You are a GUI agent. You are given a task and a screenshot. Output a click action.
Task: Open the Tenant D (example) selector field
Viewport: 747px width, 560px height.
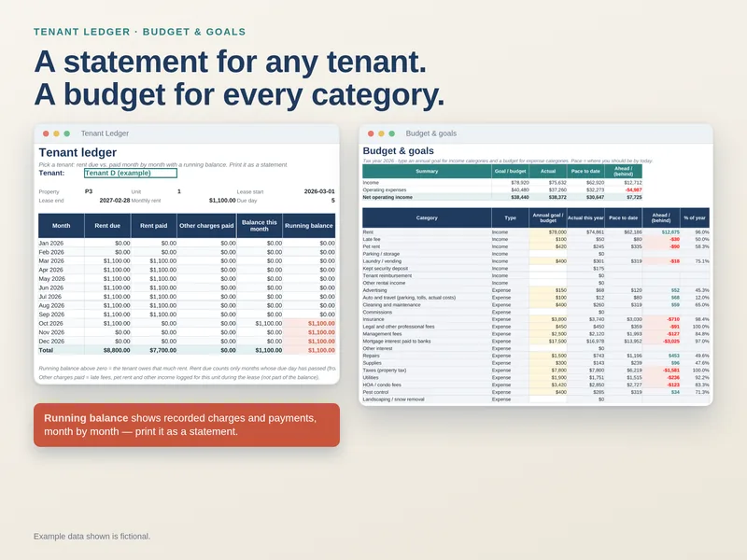(x=131, y=173)
